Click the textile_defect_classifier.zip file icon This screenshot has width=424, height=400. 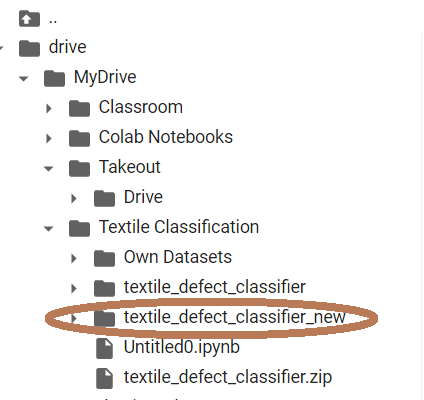(x=104, y=378)
